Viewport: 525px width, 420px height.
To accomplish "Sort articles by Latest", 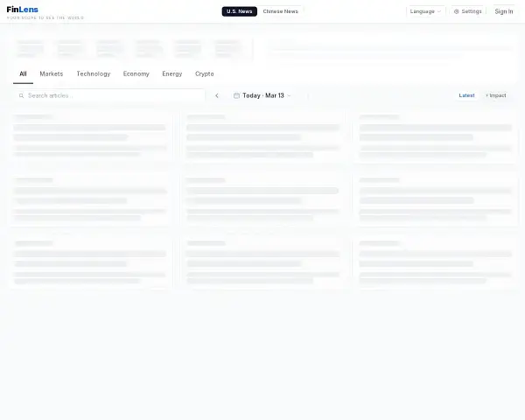I will (466, 95).
